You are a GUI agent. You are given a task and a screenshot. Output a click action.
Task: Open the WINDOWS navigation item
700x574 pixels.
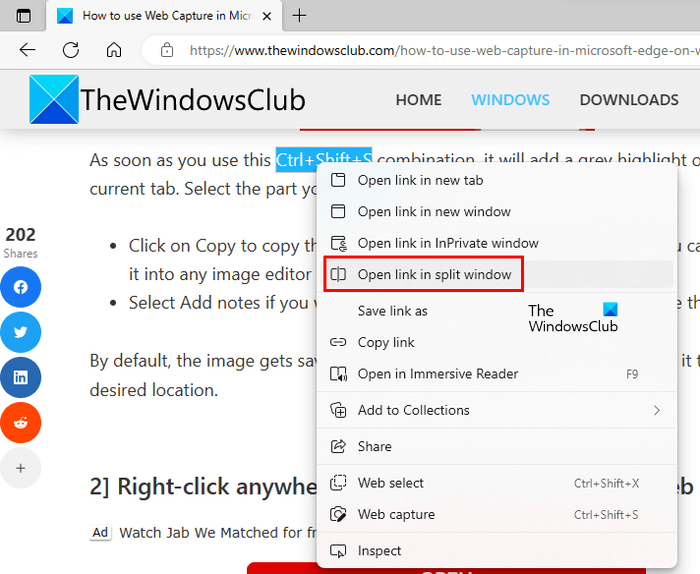click(510, 100)
